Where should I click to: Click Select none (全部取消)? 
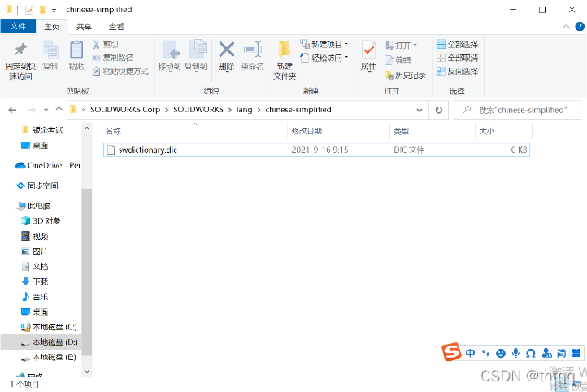click(x=457, y=58)
